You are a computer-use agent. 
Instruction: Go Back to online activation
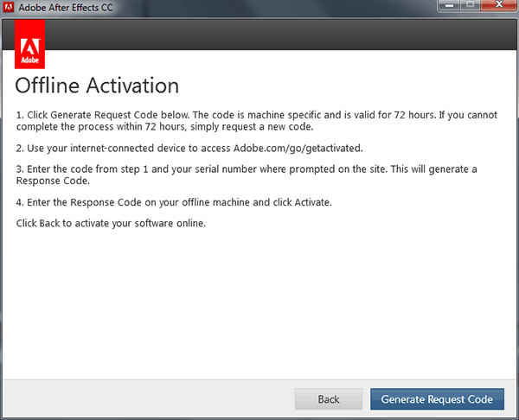[329, 399]
